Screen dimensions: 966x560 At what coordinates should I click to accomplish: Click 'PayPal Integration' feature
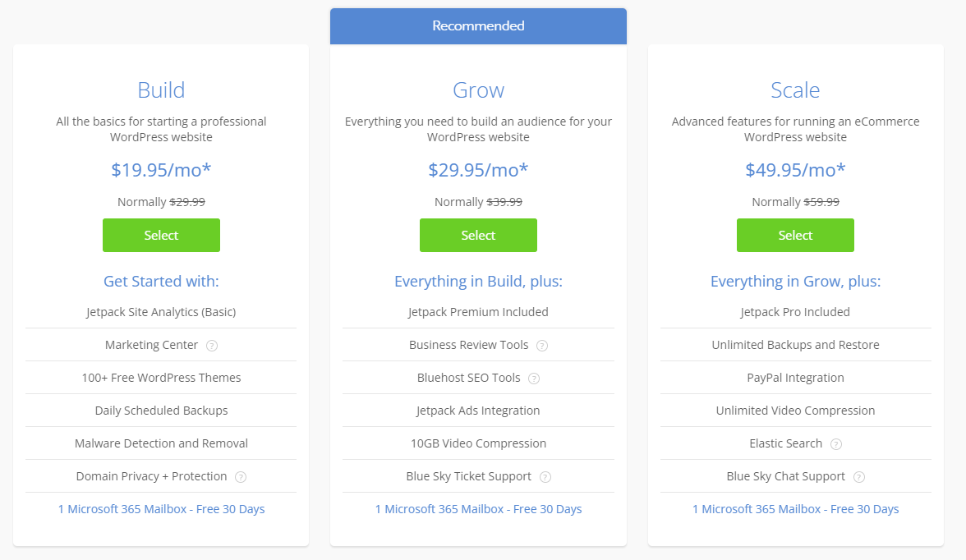(x=795, y=378)
